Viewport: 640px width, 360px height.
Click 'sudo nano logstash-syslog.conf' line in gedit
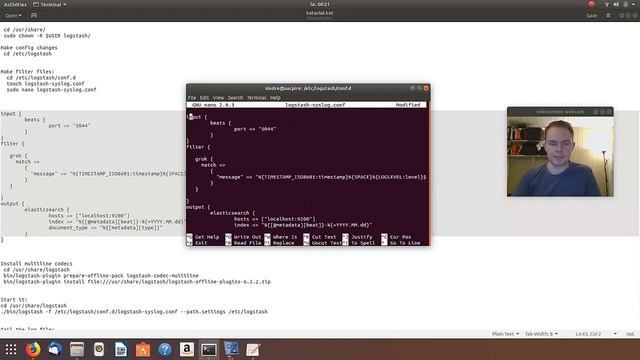click(51, 89)
